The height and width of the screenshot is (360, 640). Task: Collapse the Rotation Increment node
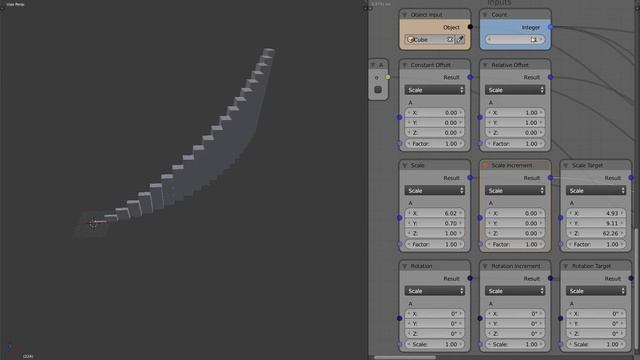click(x=485, y=266)
